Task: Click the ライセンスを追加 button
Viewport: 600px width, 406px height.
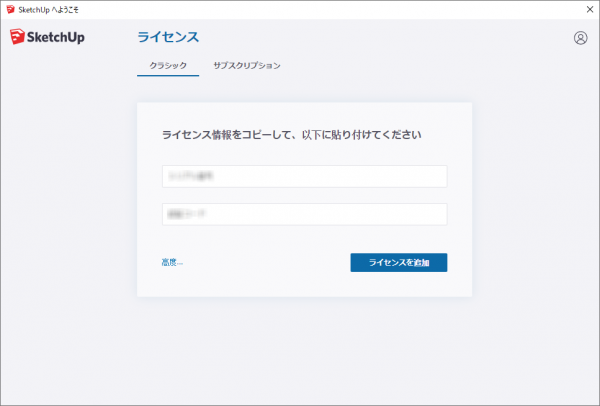Action: [x=399, y=263]
